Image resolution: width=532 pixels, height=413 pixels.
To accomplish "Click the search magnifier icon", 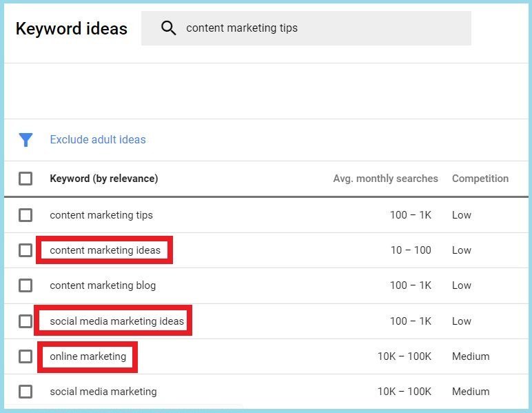I will coord(169,28).
